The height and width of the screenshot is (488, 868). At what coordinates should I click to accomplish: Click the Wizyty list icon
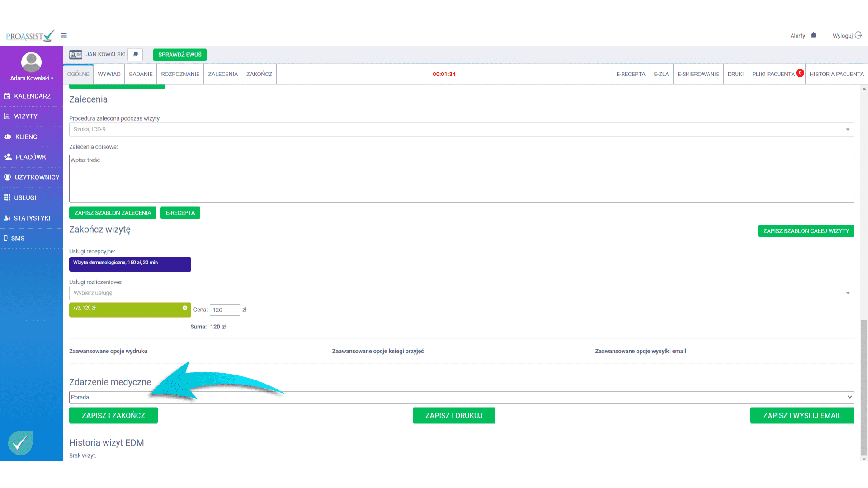click(7, 116)
